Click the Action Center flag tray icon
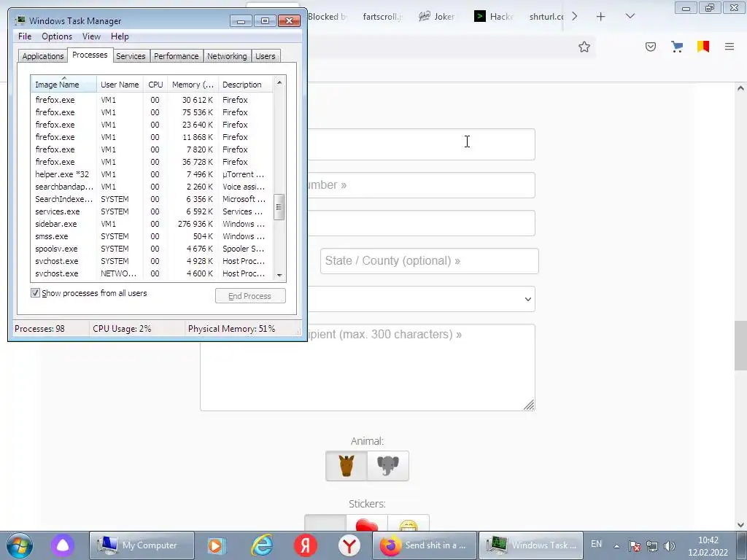The image size is (747, 560). (x=634, y=545)
